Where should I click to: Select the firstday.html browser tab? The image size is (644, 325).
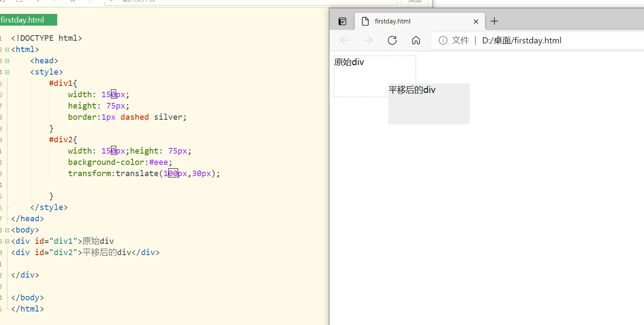420,21
